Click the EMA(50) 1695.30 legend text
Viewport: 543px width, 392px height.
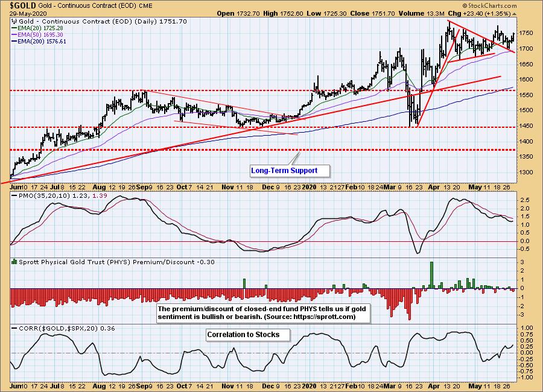[40, 34]
